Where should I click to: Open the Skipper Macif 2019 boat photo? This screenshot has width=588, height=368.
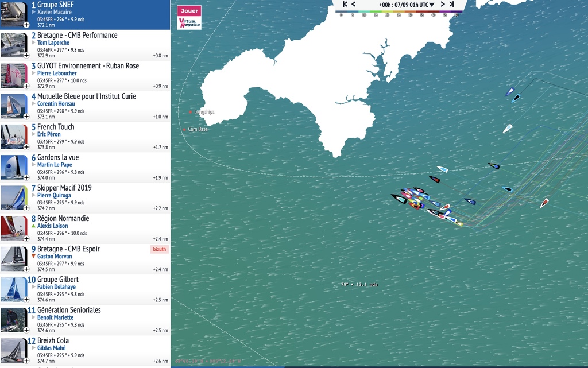pyautogui.click(x=14, y=198)
